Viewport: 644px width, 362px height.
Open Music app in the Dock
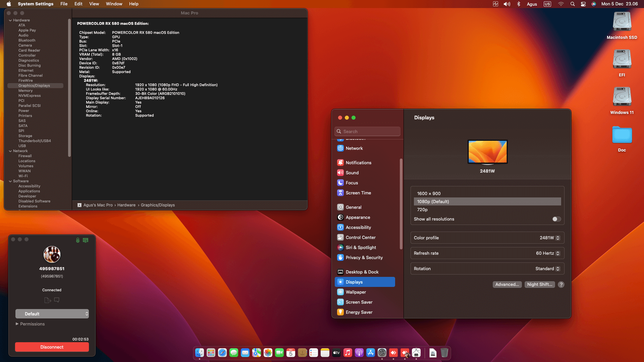[x=348, y=353]
